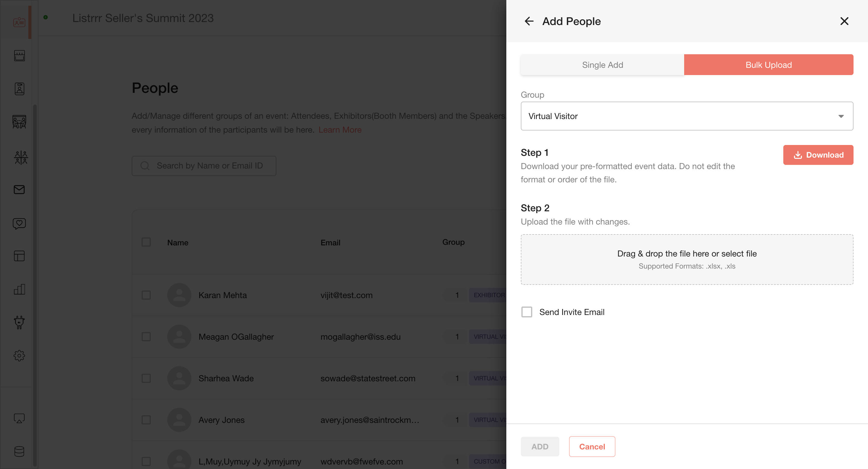Click the Cancel button
868x469 pixels.
point(592,446)
